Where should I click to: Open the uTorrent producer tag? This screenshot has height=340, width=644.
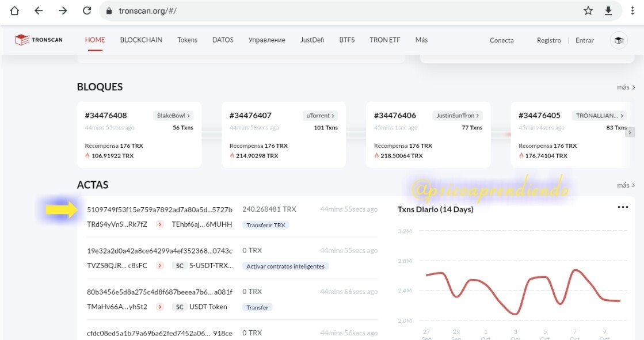pyautogui.click(x=320, y=116)
